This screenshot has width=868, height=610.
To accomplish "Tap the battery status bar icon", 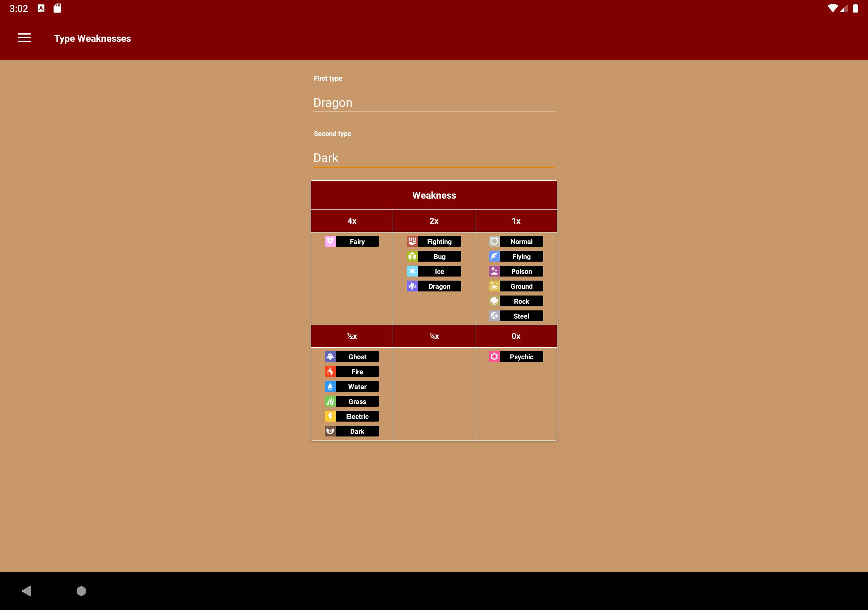I will point(855,8).
